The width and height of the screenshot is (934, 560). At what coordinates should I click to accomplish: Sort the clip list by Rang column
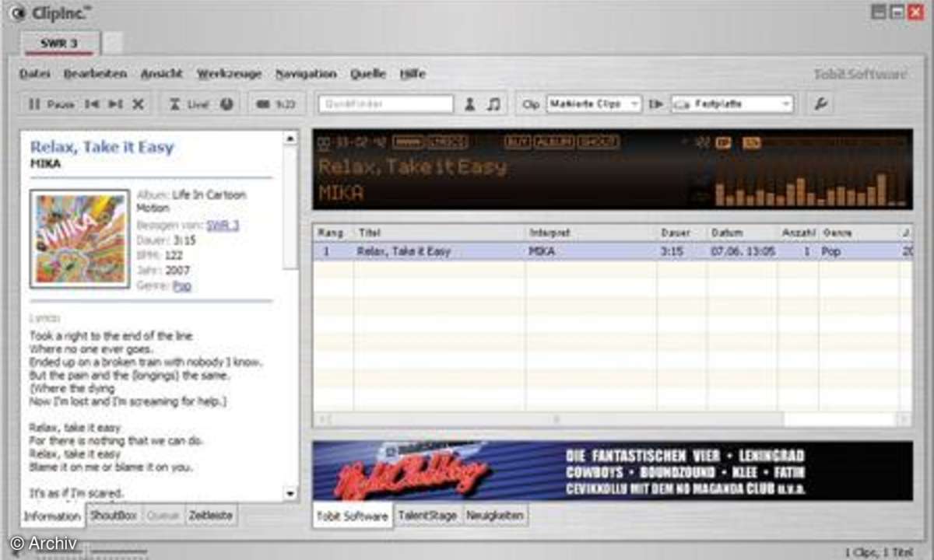333,233
